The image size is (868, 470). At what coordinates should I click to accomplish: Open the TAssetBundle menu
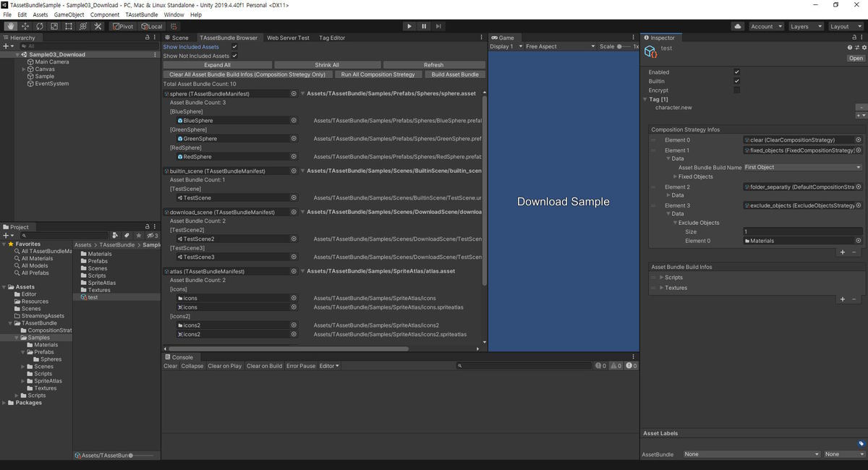141,14
